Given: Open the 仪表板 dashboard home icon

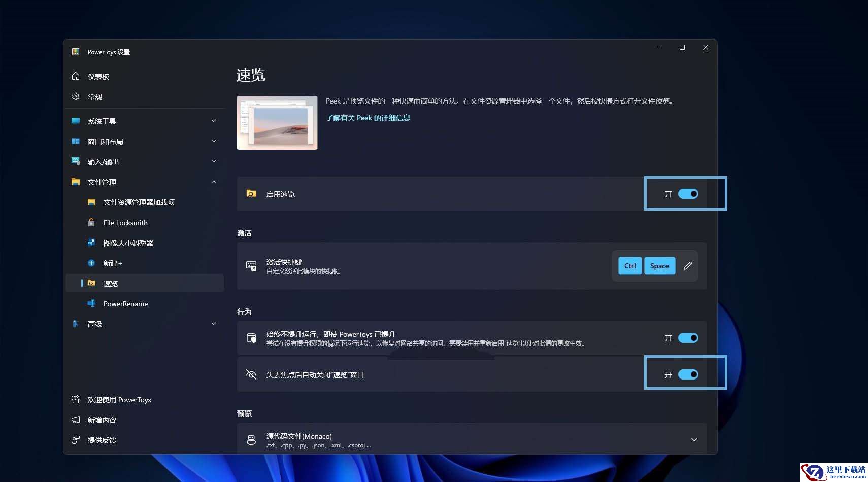Looking at the screenshot, I should (x=76, y=76).
